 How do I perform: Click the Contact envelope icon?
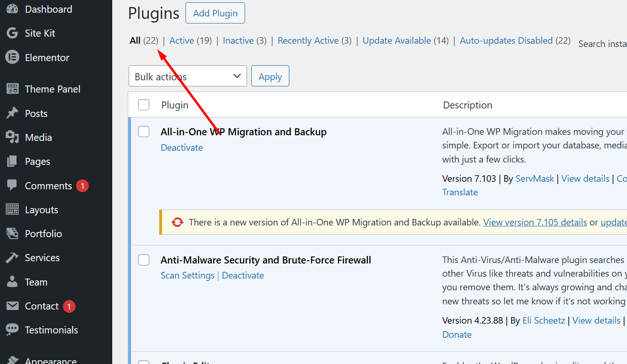pos(12,306)
